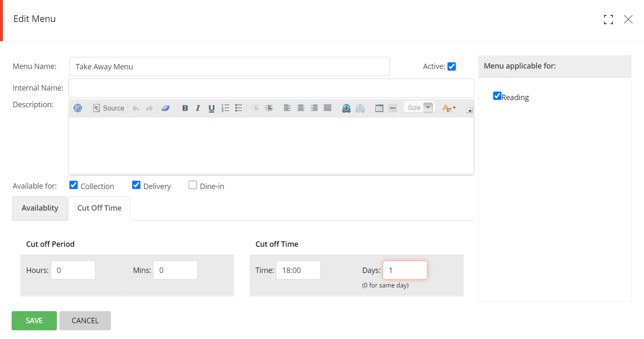Click into the Internal Name field
The image size is (644, 339).
tap(271, 88)
